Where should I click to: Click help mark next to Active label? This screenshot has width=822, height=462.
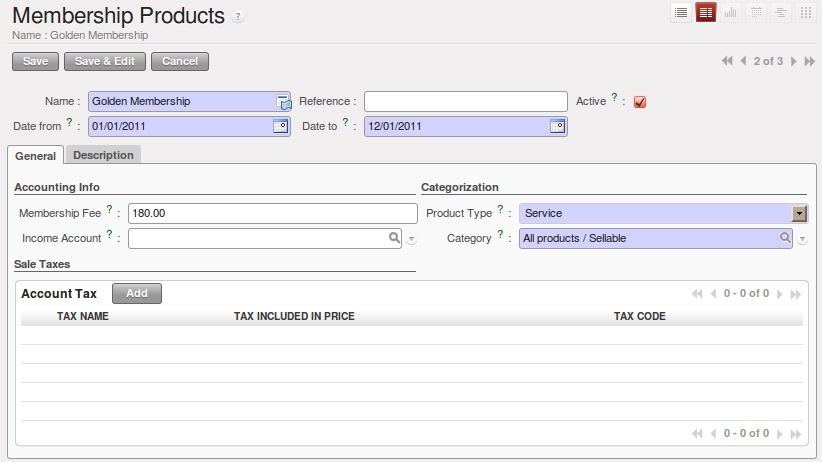[x=614, y=96]
